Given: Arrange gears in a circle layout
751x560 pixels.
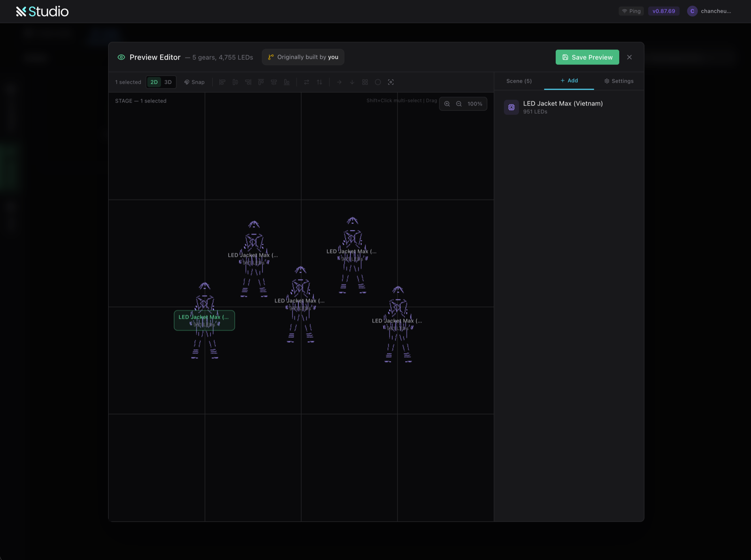Looking at the screenshot, I should click(x=378, y=82).
